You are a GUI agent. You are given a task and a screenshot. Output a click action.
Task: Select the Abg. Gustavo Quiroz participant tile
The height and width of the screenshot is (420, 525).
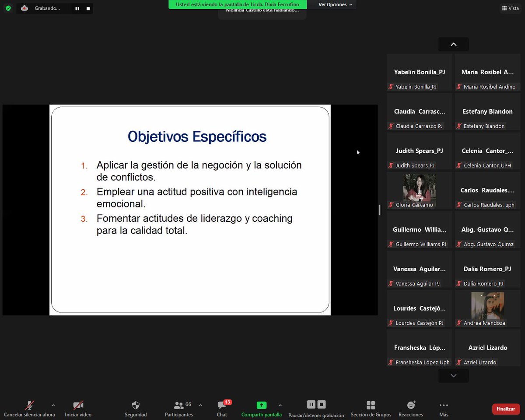click(488, 230)
